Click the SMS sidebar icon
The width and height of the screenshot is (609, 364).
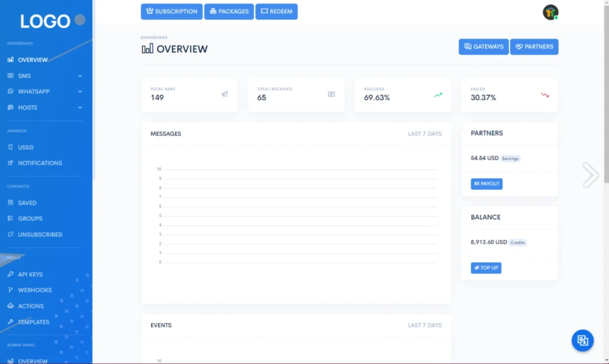pyautogui.click(x=10, y=76)
